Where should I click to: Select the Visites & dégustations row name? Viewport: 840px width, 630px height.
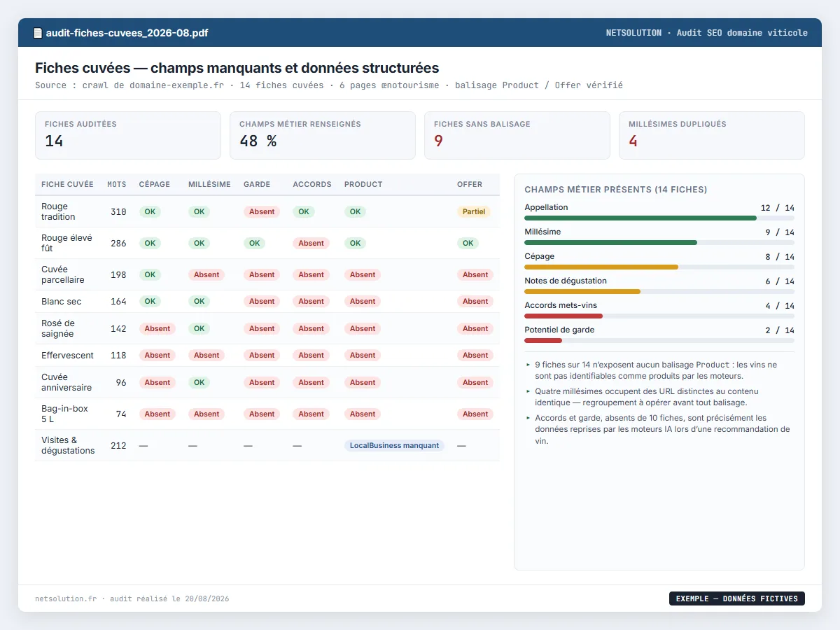click(x=68, y=445)
